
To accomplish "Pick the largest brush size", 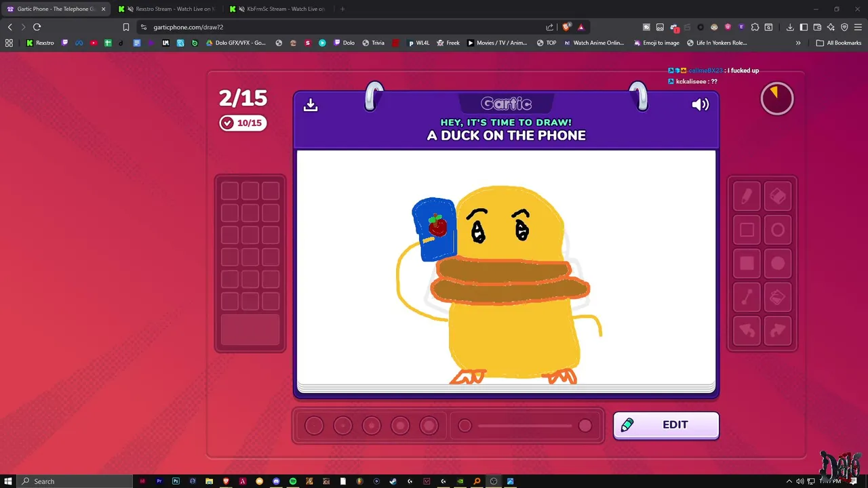I will click(429, 426).
